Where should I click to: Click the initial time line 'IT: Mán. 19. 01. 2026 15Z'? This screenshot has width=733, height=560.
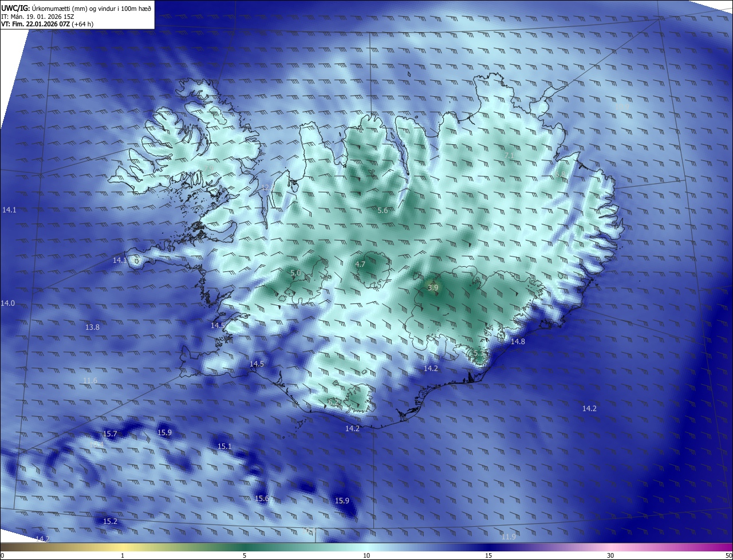(x=38, y=17)
